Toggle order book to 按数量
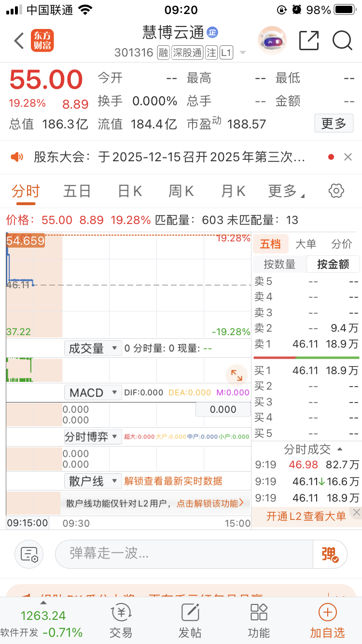 pos(279,264)
